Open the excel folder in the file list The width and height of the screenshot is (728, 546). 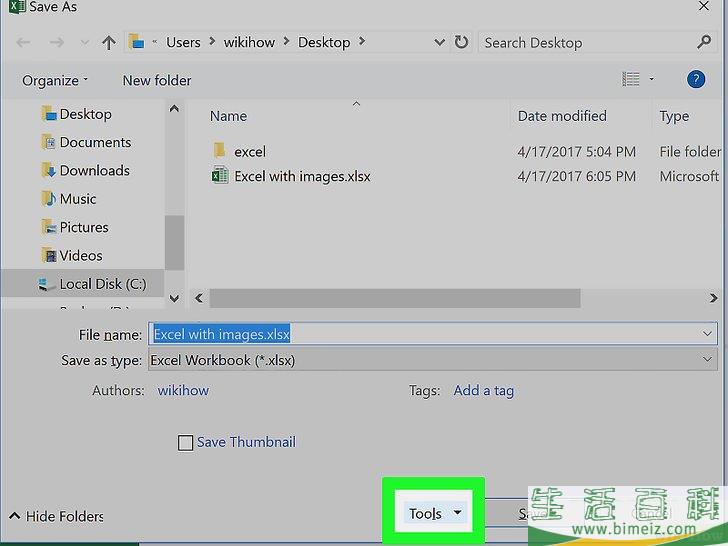[x=249, y=151]
